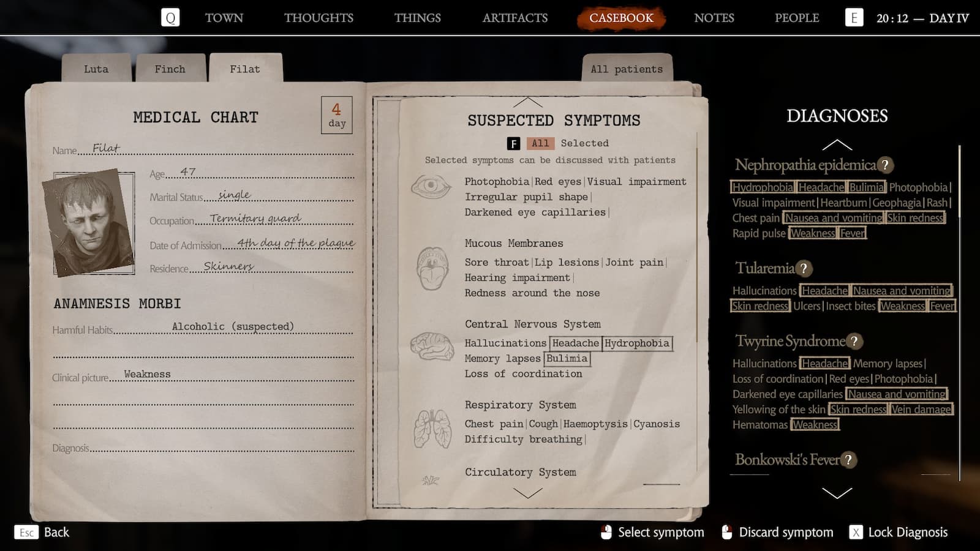Open the TOWN menu tab
The image size is (980, 551).
click(x=224, y=18)
